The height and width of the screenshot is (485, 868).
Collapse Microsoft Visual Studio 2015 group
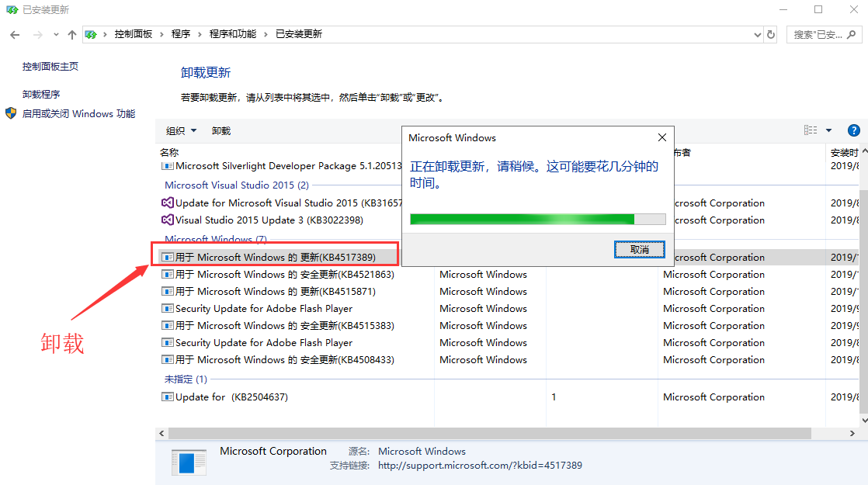(x=236, y=185)
